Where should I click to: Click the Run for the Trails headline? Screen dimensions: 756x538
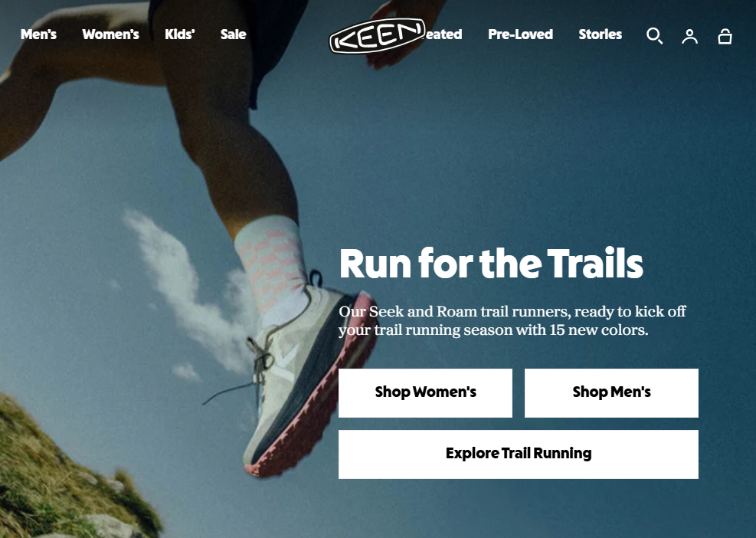pyautogui.click(x=491, y=264)
